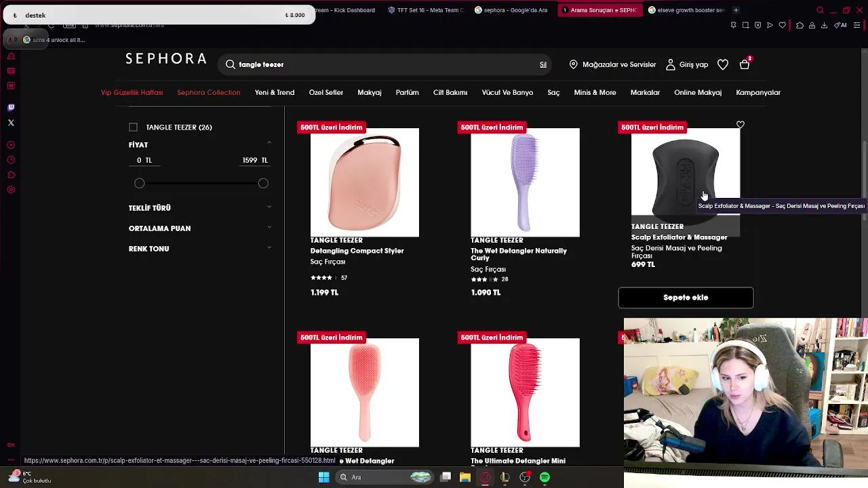
Task: Open the player icon in Opera sidebar
Action: (11, 145)
